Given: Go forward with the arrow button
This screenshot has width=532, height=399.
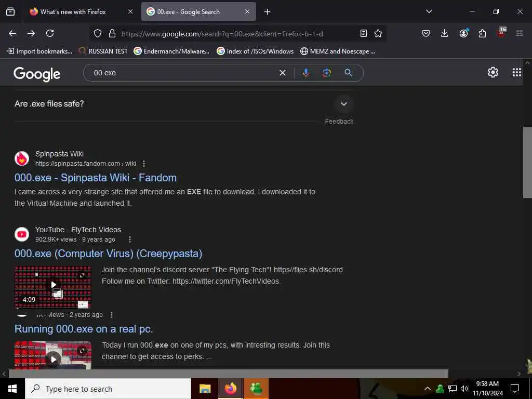Looking at the screenshot, I should pos(31,33).
